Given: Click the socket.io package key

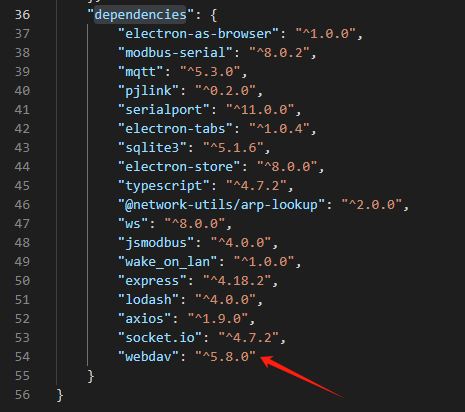Looking at the screenshot, I should (160, 338).
